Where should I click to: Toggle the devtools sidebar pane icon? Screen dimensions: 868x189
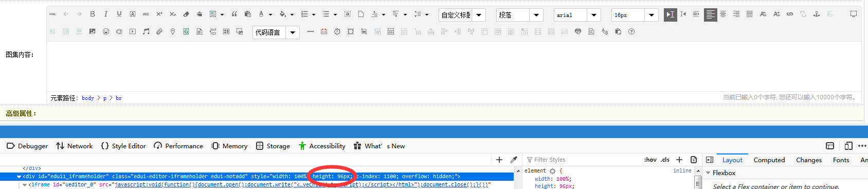click(710, 160)
